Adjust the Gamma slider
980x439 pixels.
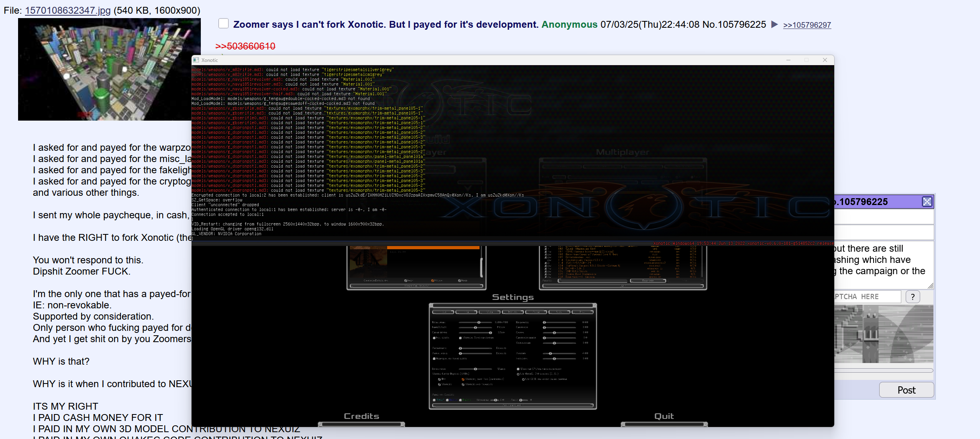(x=559, y=332)
